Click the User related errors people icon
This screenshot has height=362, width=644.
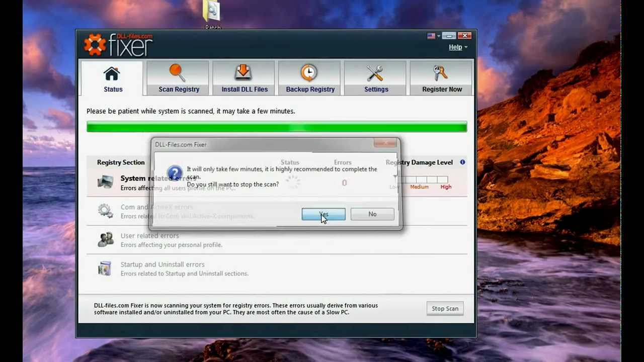tap(105, 239)
